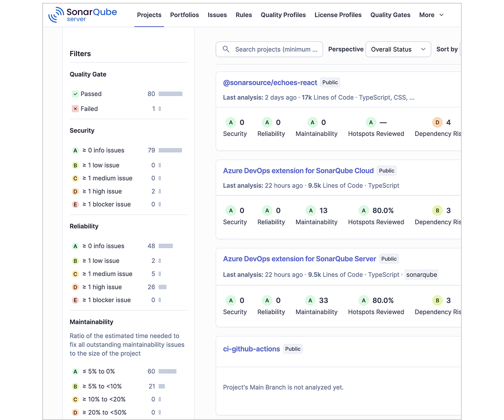Open the Quality Profiles tab

(x=283, y=15)
